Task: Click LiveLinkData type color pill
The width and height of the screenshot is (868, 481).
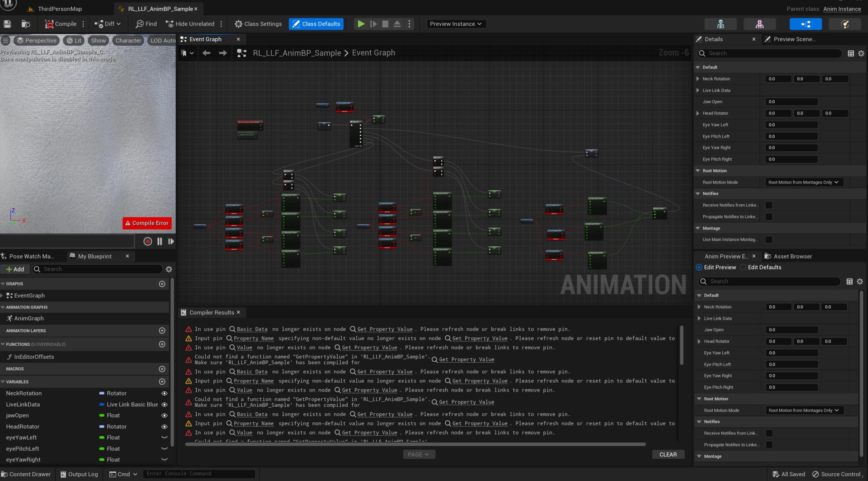Action: click(x=102, y=404)
